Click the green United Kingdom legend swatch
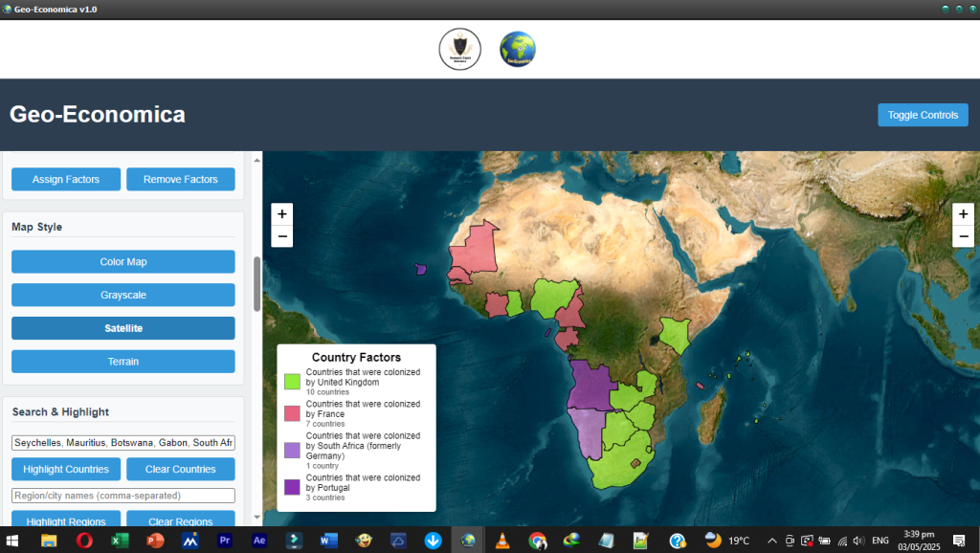This screenshot has height=553, width=980. [x=293, y=382]
